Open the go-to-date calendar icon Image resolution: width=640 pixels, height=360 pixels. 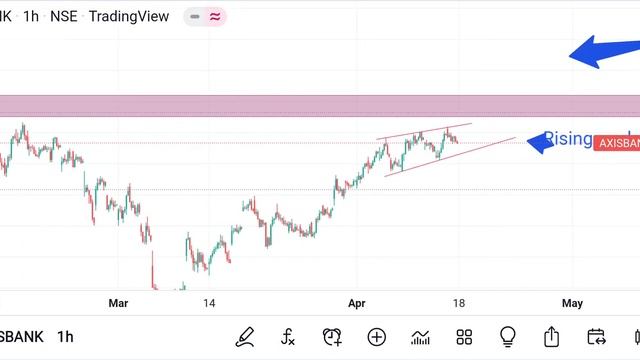coord(596,337)
